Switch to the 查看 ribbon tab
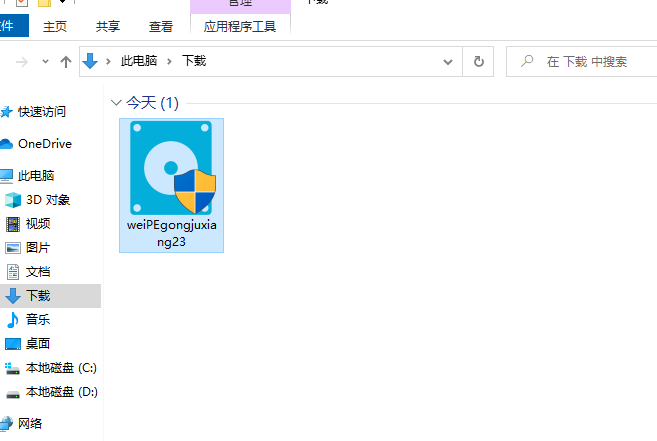 161,26
